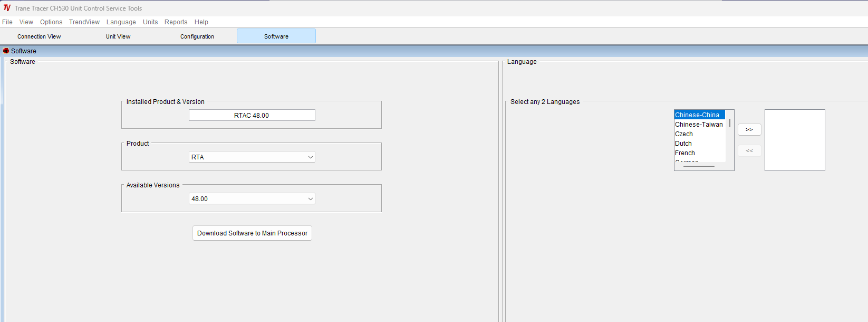
Task: Select French in the language list
Action: coord(700,153)
